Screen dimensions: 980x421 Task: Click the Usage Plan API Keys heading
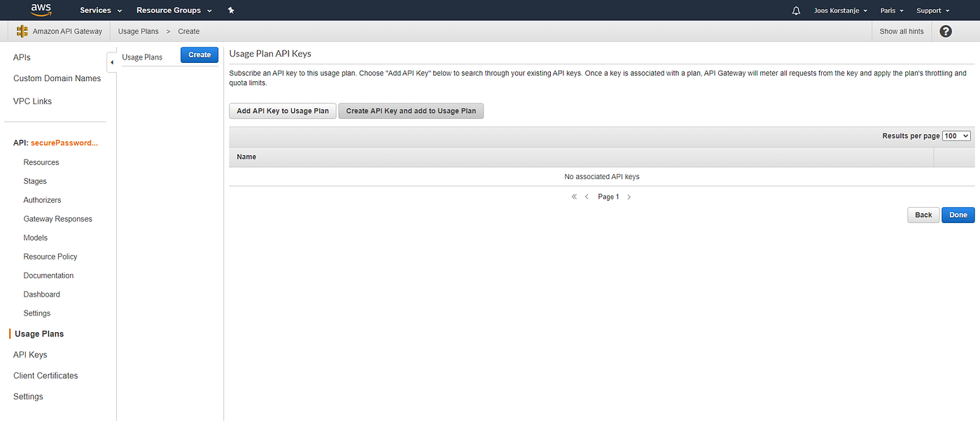(270, 54)
